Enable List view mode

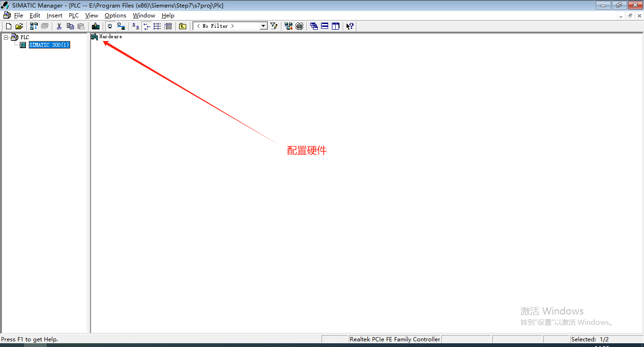pos(157,26)
